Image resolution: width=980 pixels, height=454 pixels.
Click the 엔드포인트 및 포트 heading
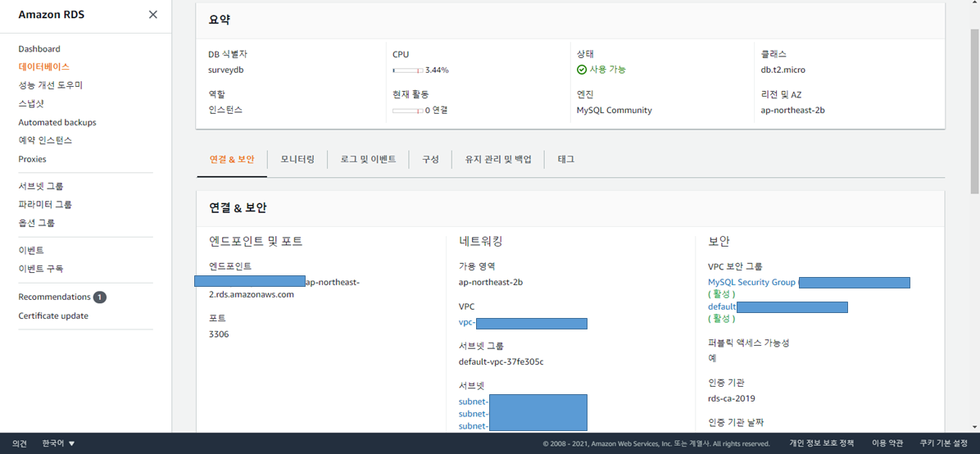[x=256, y=241]
